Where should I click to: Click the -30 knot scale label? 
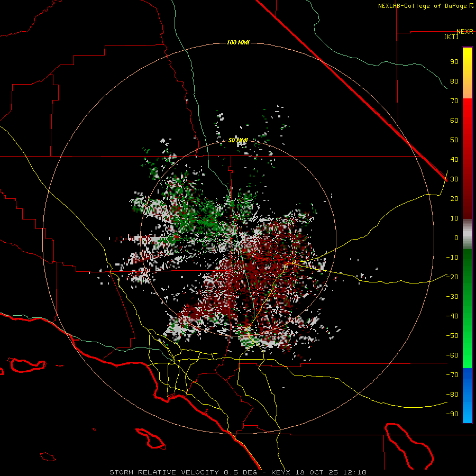click(452, 297)
